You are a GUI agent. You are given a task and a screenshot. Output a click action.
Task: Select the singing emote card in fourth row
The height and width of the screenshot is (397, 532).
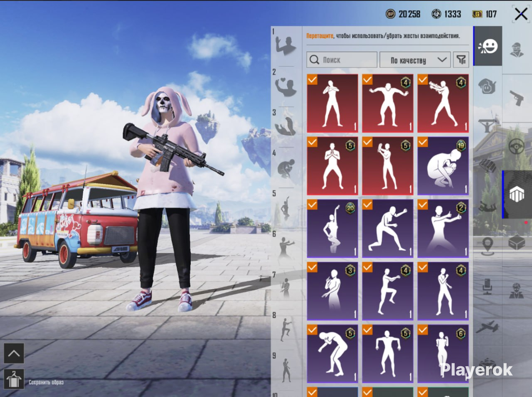coord(443,291)
